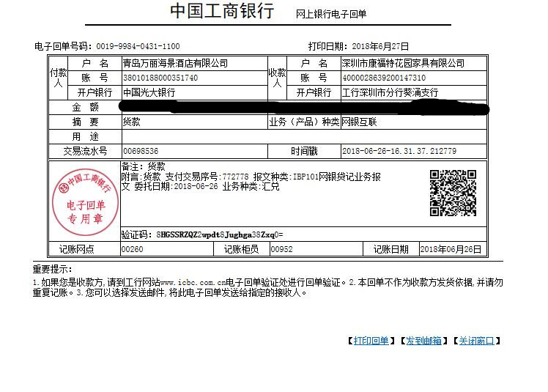Click booking date 2018年06月26日
The width and height of the screenshot is (548, 392).
[x=451, y=249]
